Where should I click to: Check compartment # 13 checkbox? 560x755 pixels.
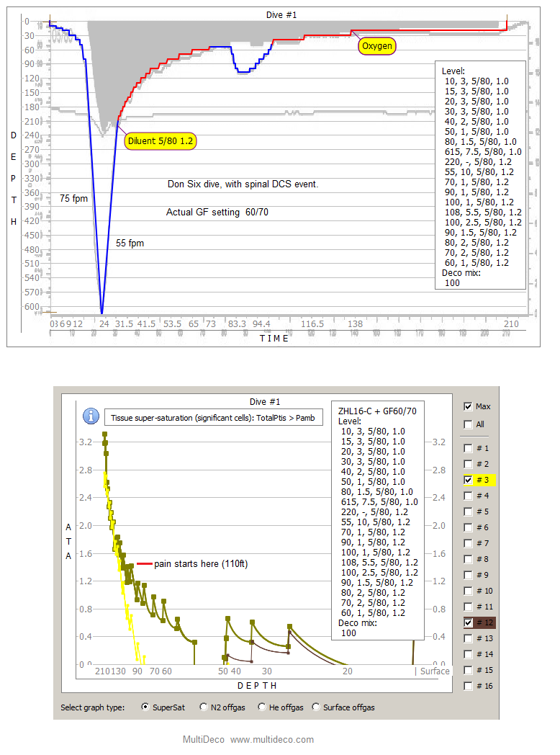tap(468, 638)
